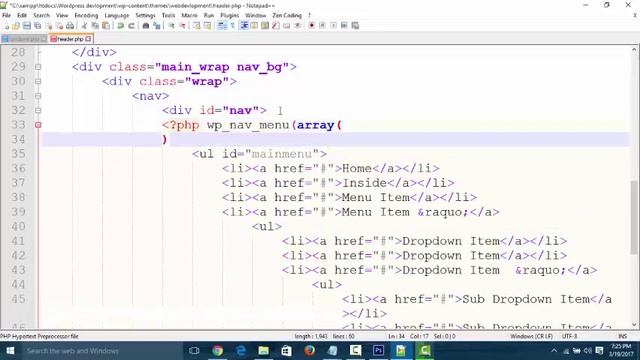Image resolution: width=640 pixels, height=360 pixels.
Task: Click the Zoom In toolbar icon
Action: point(171,26)
